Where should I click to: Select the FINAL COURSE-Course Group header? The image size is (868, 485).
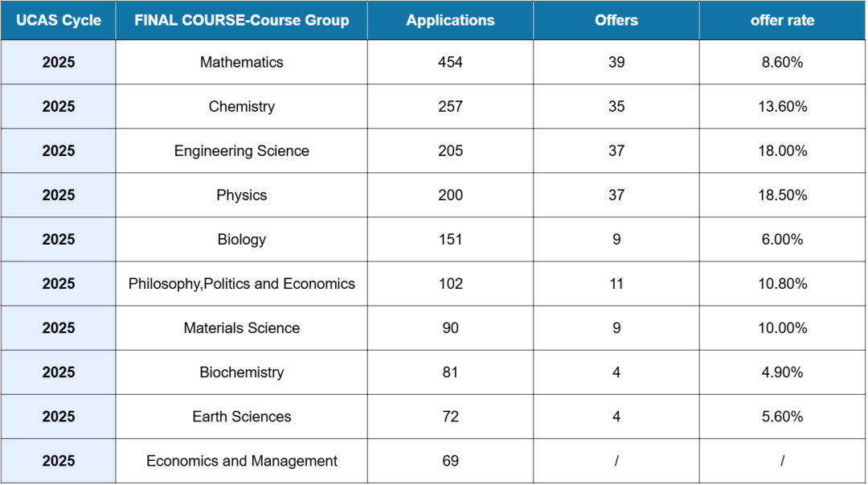[242, 21]
